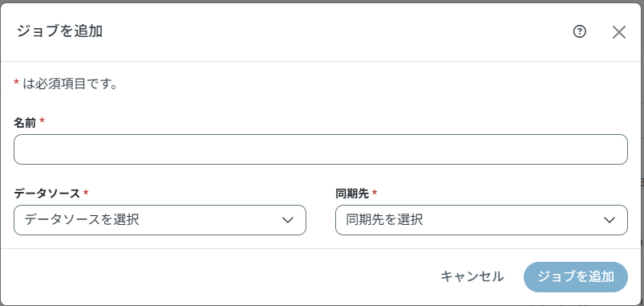Click the キャンセル button
Viewport: 644px width, 306px height.
pos(472,277)
